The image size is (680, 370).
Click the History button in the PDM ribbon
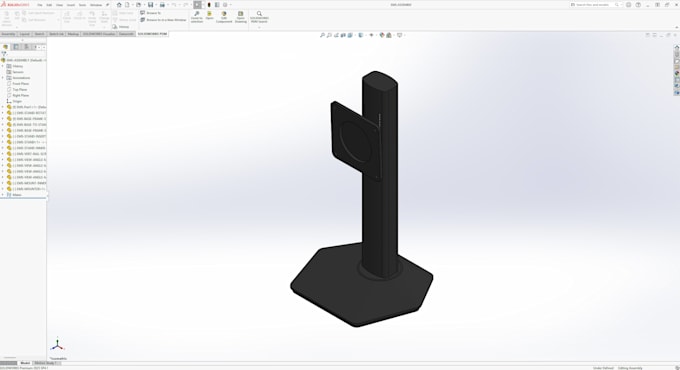121,27
